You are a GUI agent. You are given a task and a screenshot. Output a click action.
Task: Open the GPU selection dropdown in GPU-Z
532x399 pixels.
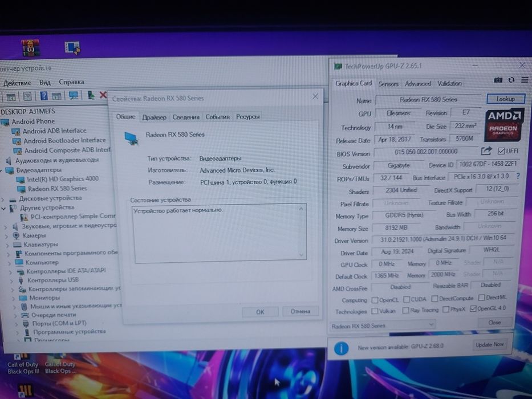coord(382,325)
